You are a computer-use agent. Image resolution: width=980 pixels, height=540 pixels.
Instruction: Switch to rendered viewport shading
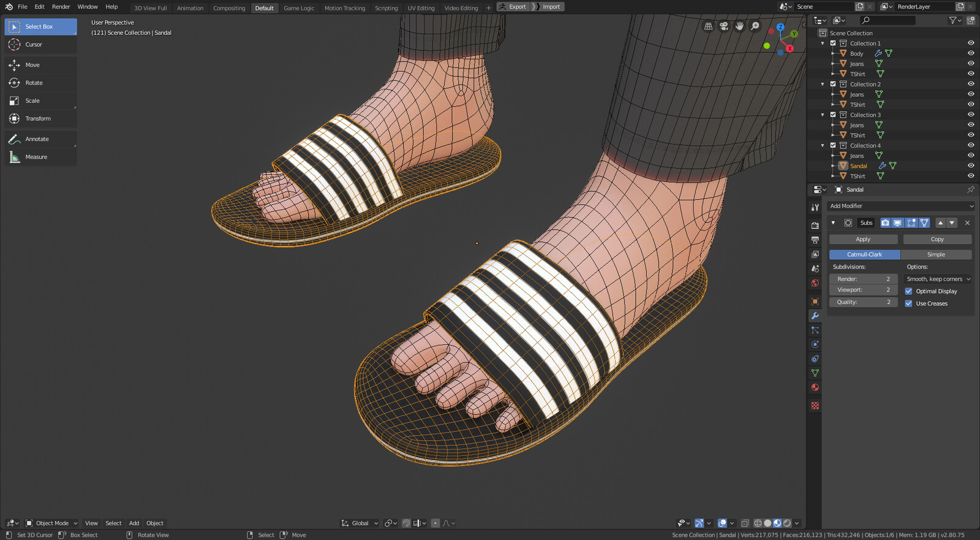click(x=787, y=523)
